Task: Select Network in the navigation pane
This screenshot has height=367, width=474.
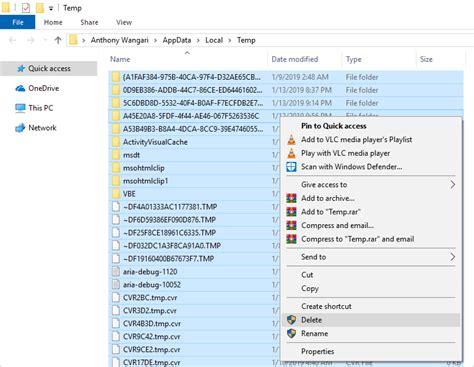Action: coord(42,128)
